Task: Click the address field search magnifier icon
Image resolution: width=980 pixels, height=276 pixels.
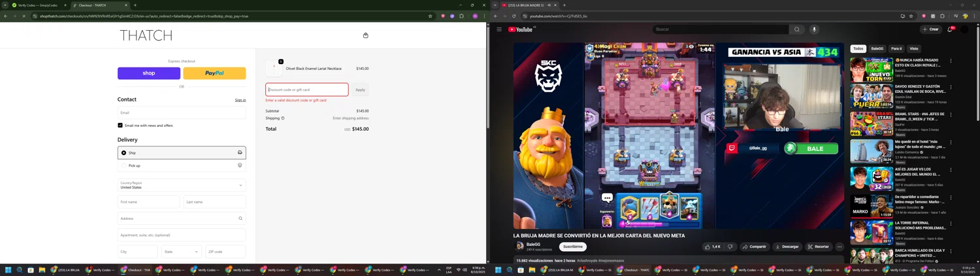Action: click(240, 218)
